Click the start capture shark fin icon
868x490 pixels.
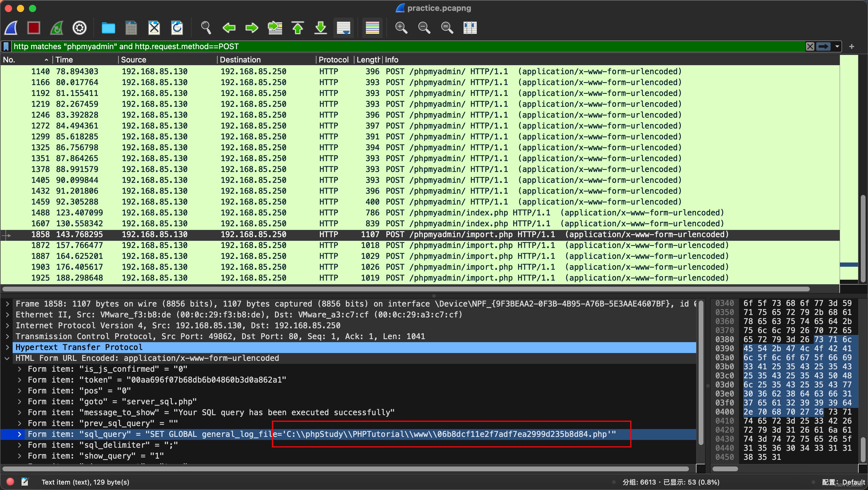11,28
